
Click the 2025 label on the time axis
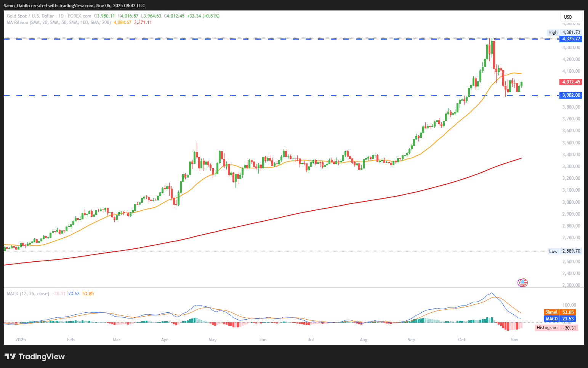[x=21, y=339]
